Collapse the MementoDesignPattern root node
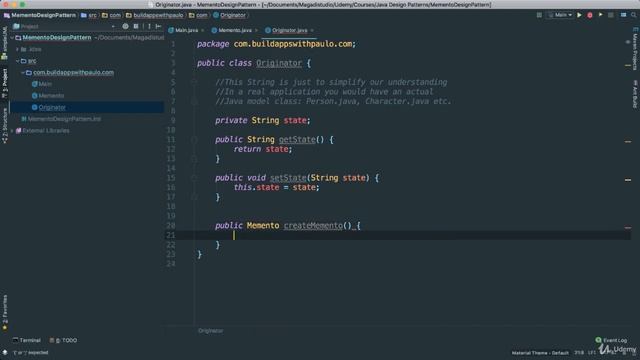Screen dimensions: 640x360 coord(12,38)
